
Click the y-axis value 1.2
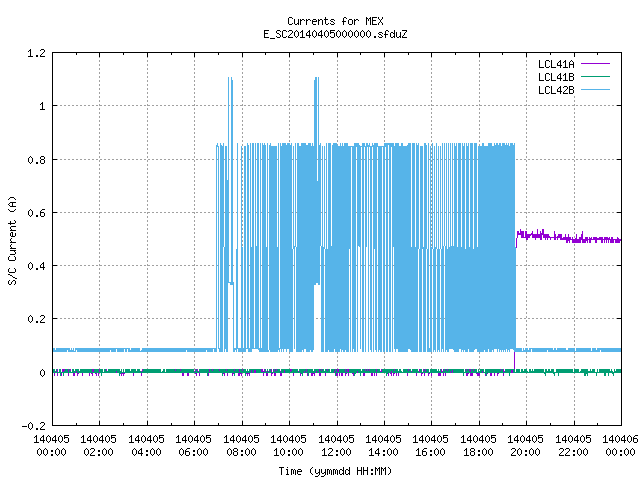[36, 53]
